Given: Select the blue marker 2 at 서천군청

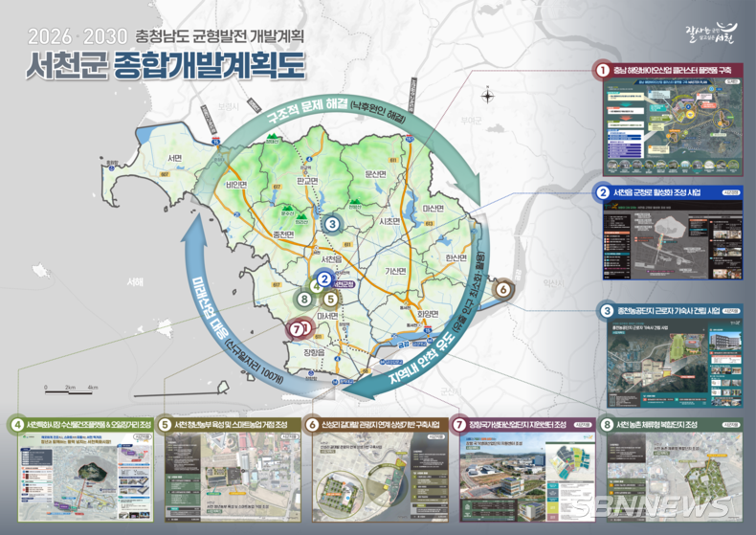Looking at the screenshot, I should coord(324,279).
